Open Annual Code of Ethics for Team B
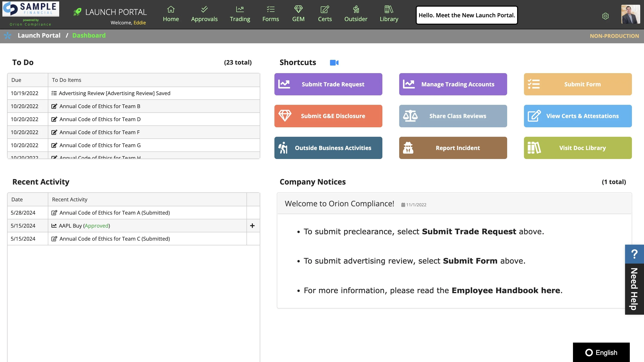The width and height of the screenshot is (644, 362). point(100,106)
